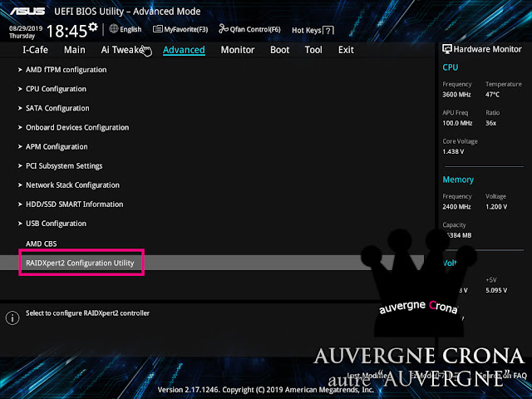Open the AMD CBS entry

click(x=42, y=244)
